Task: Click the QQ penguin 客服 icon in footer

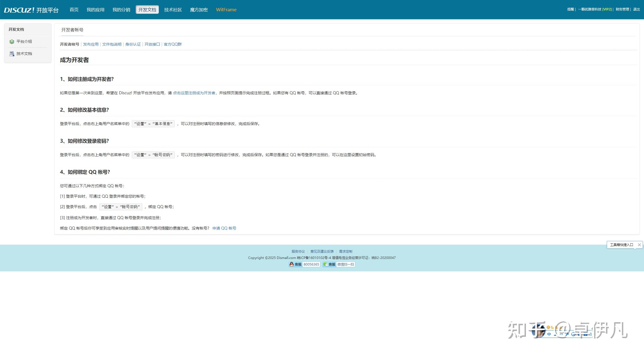Action: click(291, 264)
